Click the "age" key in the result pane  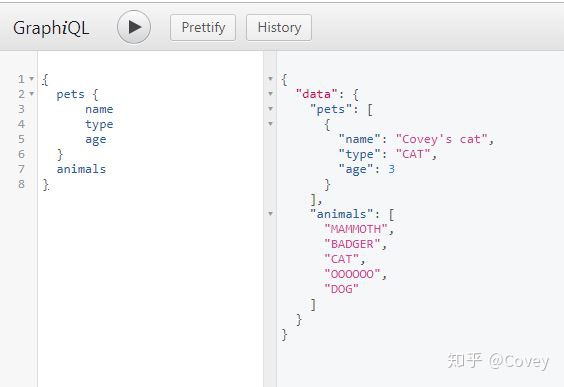[x=356, y=169]
